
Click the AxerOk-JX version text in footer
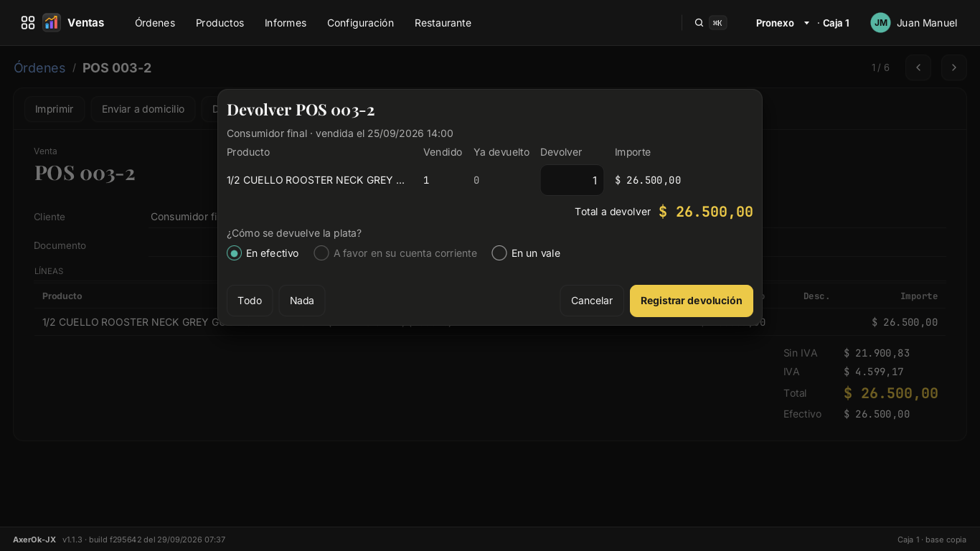tap(119, 540)
